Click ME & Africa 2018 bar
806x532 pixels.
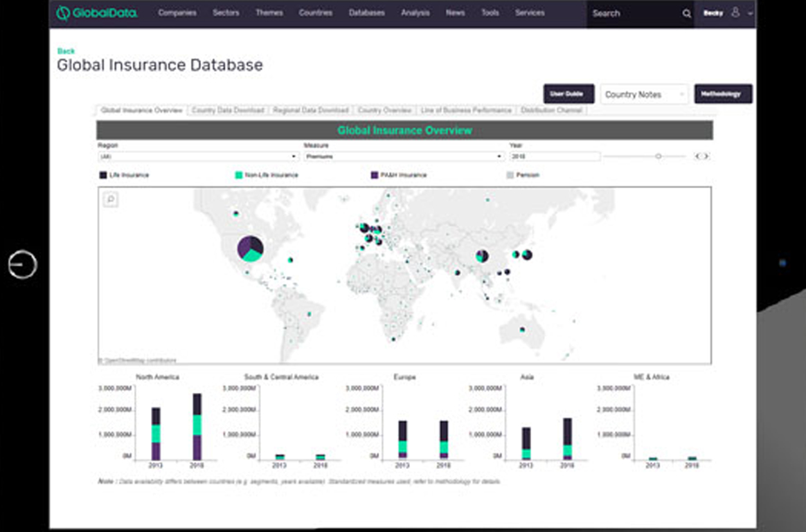pyautogui.click(x=692, y=459)
